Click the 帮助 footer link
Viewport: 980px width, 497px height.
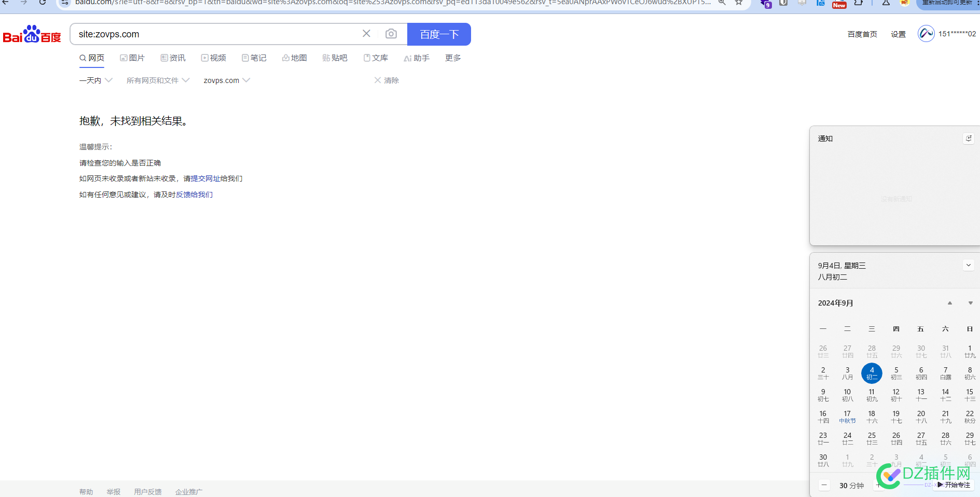coord(86,492)
